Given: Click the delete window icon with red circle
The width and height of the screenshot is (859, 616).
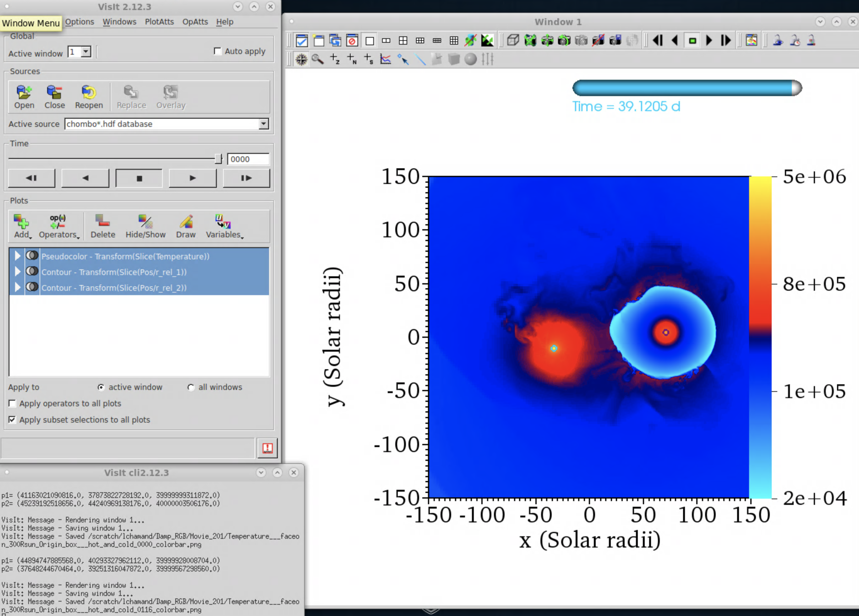Looking at the screenshot, I should (352, 40).
